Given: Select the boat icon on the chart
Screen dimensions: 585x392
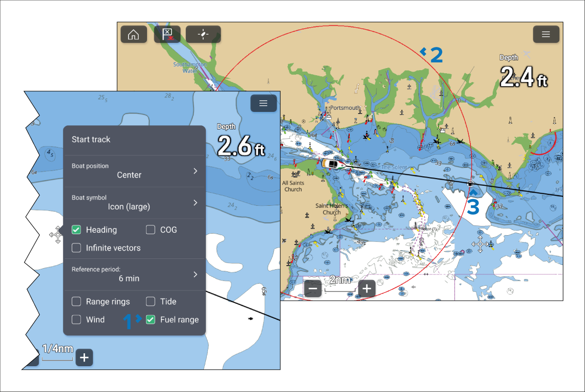Looking at the screenshot, I should point(334,164).
